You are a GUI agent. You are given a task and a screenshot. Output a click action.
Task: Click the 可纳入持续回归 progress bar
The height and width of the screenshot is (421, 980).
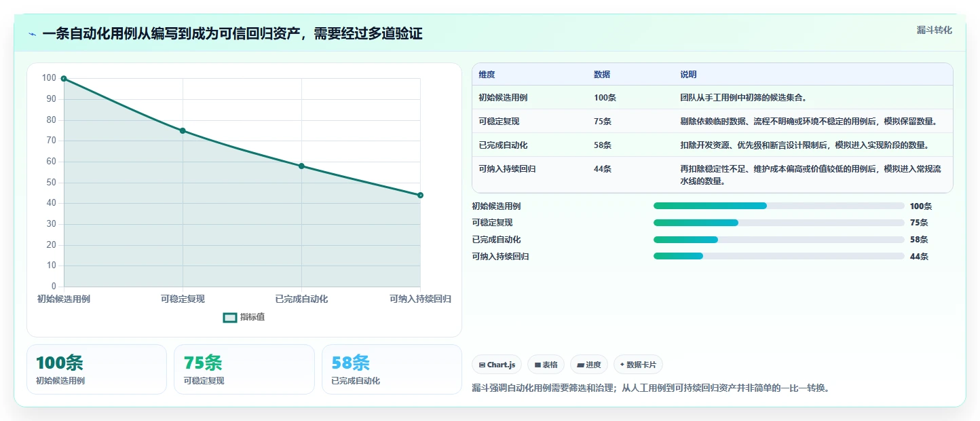[779, 256]
